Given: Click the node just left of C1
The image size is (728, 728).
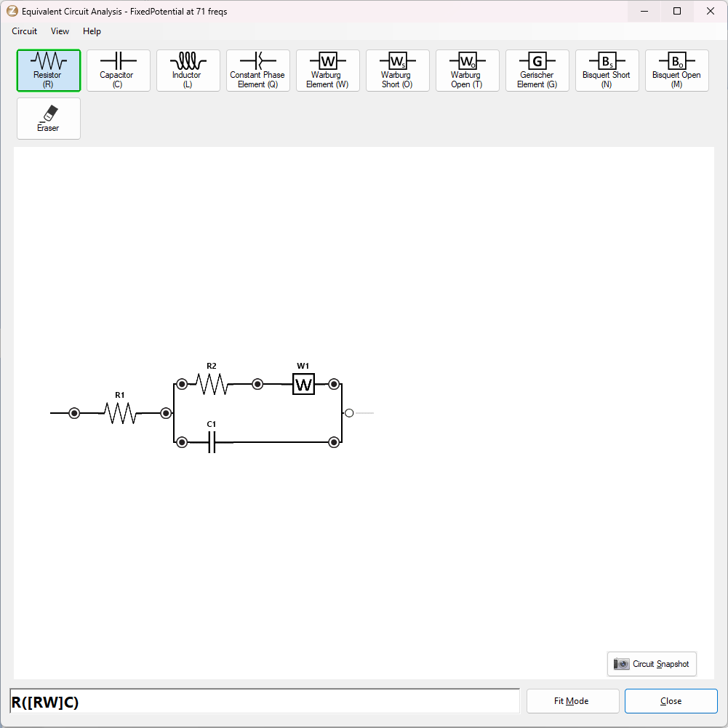Looking at the screenshot, I should click(x=182, y=442).
